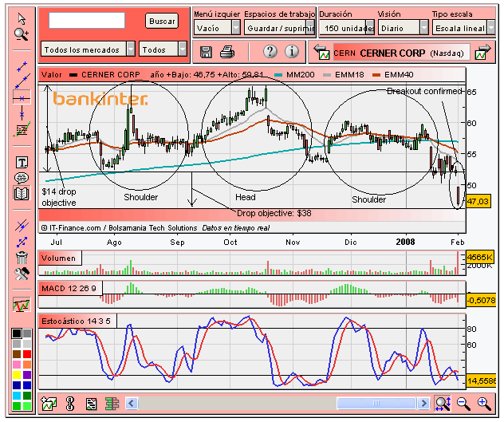504x422 pixels.
Task: Go to next security with right arrow chart icon
Action: (x=482, y=52)
